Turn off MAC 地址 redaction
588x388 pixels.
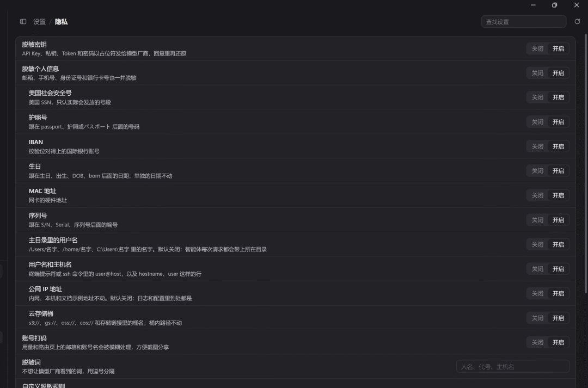537,196
